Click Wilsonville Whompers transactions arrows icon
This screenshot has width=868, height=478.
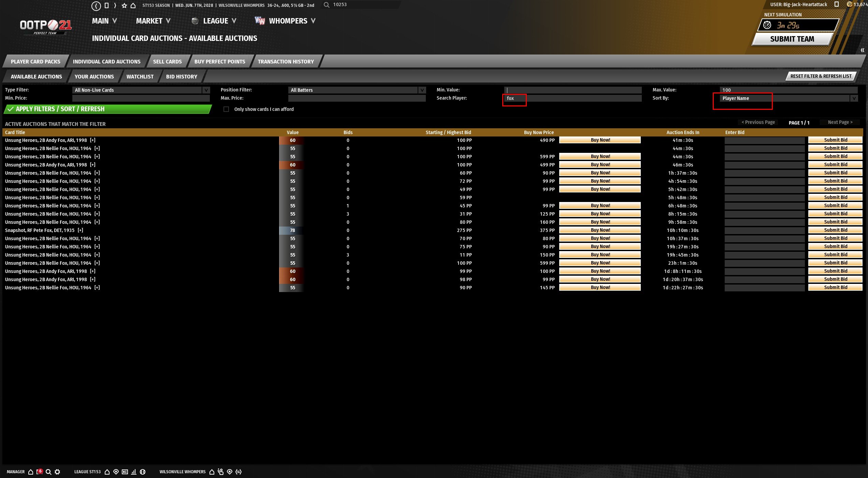click(238, 472)
